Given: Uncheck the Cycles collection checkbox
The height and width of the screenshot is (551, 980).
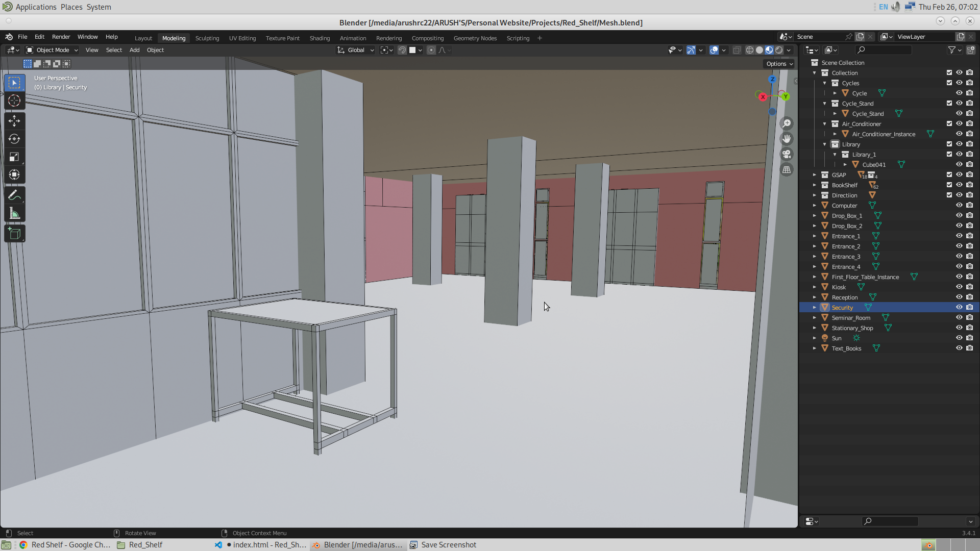Looking at the screenshot, I should tap(948, 83).
